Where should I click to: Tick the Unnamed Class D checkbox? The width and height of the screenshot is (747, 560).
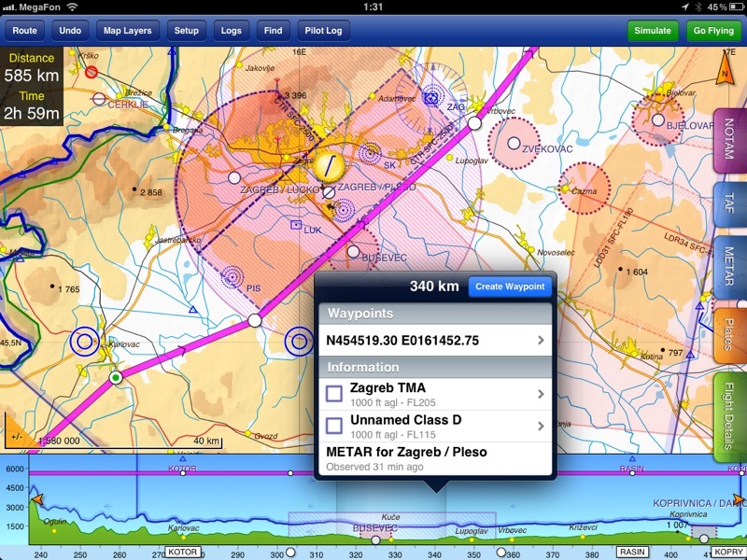pyautogui.click(x=334, y=426)
